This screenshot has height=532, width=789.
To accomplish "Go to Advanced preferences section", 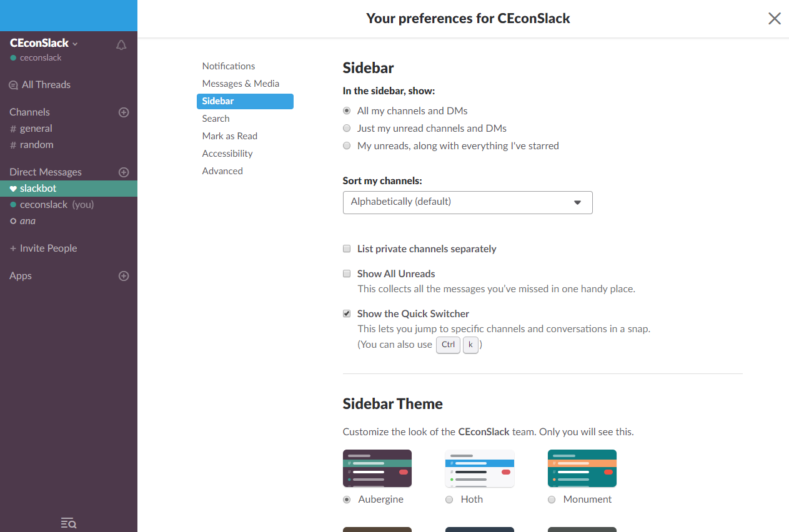I will tap(222, 171).
